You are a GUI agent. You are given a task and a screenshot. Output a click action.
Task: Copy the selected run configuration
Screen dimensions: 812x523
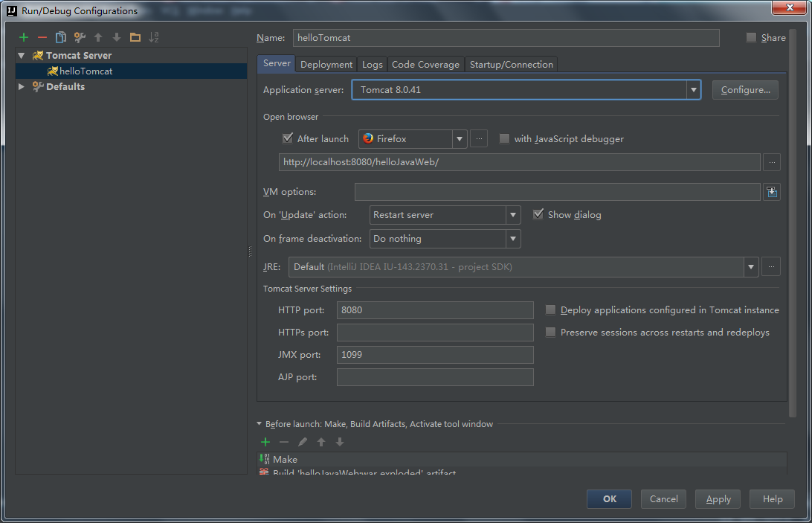tap(60, 37)
